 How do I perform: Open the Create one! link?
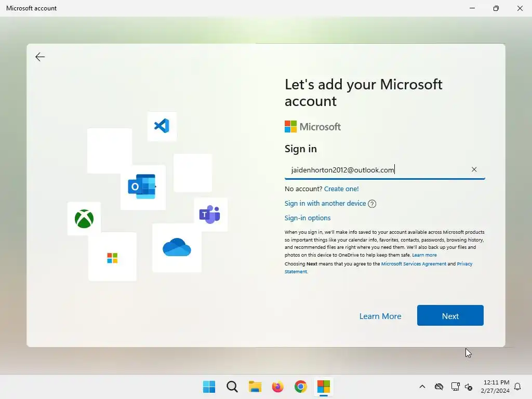pos(341,189)
